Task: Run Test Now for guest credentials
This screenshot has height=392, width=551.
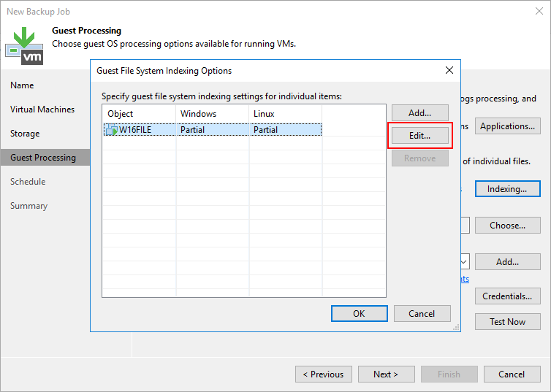Action: (507, 321)
